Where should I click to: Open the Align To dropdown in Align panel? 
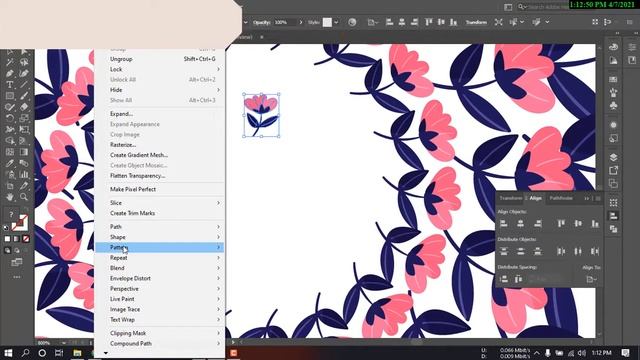pos(591,280)
